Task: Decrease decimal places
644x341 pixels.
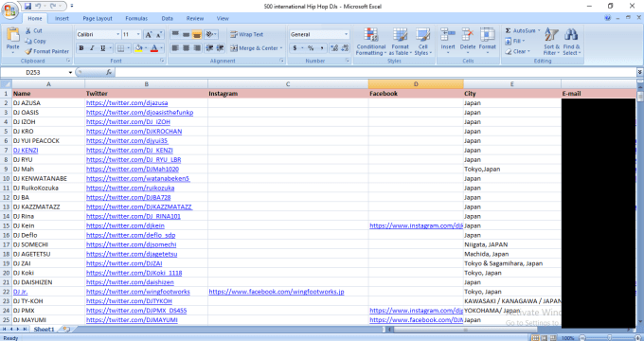Action: coord(345,48)
